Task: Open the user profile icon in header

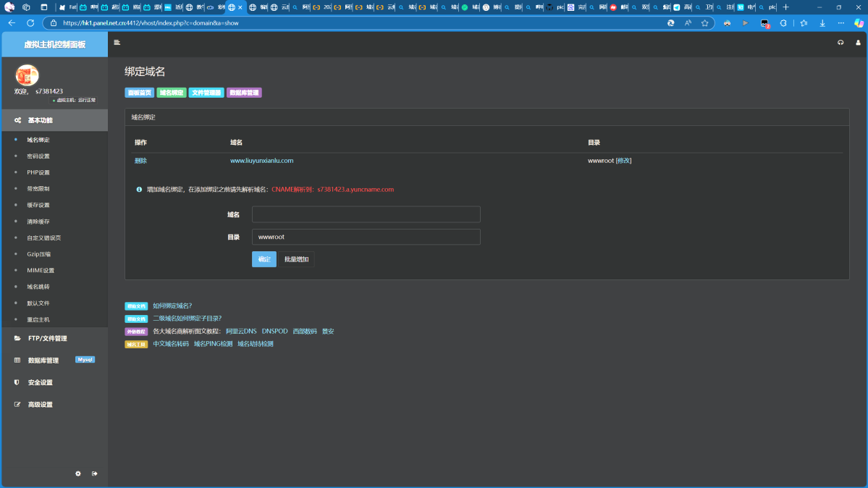Action: click(x=858, y=43)
